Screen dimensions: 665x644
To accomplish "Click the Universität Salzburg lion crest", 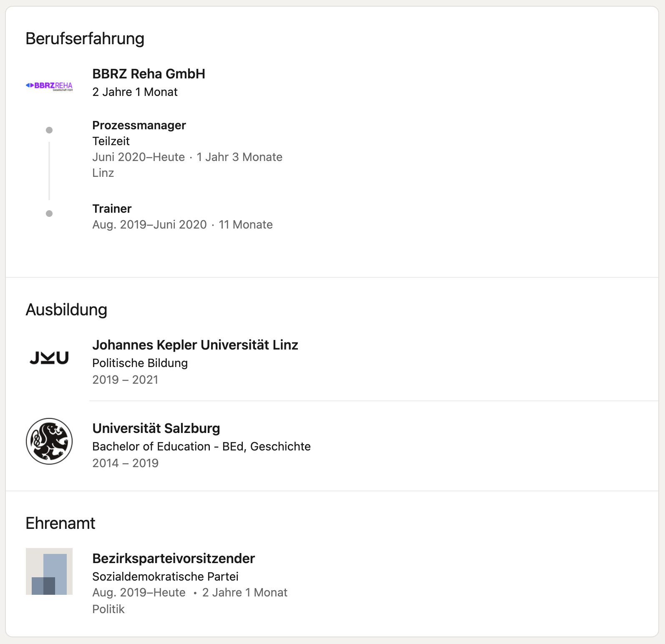I will click(49, 441).
